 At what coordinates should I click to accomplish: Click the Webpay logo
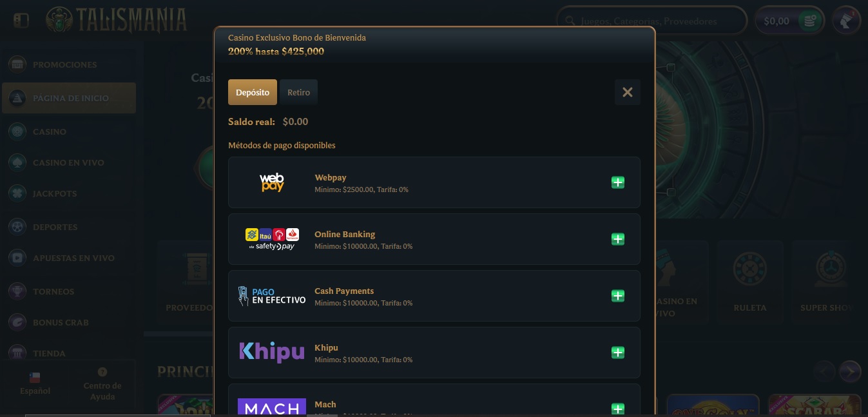[272, 182]
